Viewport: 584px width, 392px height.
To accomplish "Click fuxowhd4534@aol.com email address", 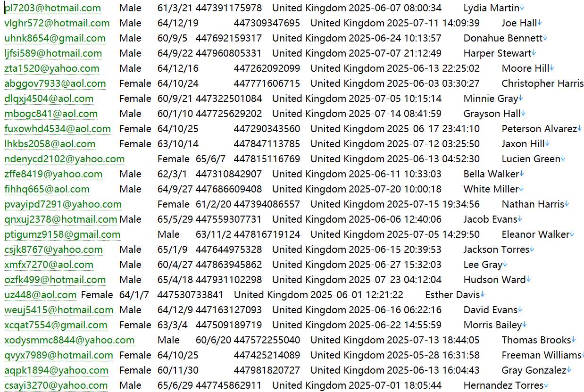I will pyautogui.click(x=58, y=129).
